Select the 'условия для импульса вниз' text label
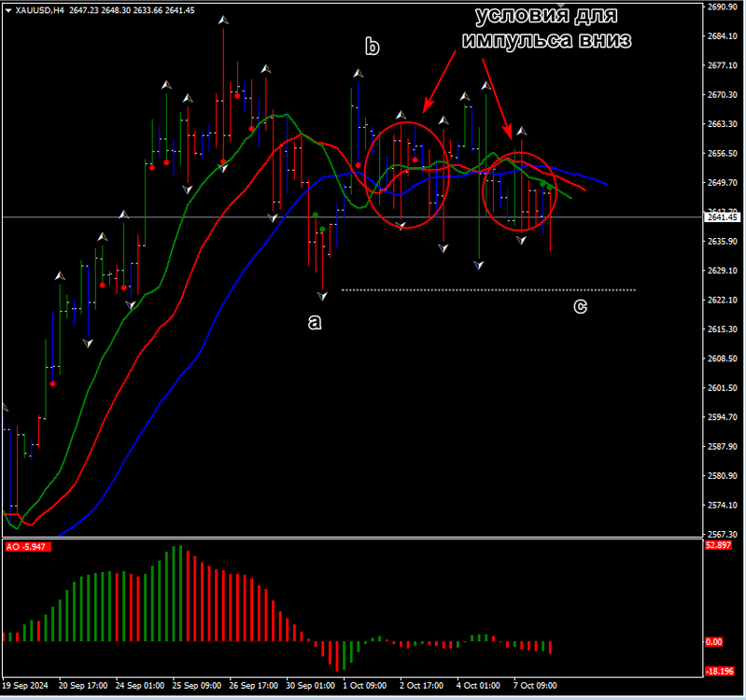This screenshot has width=746, height=700. point(546,29)
